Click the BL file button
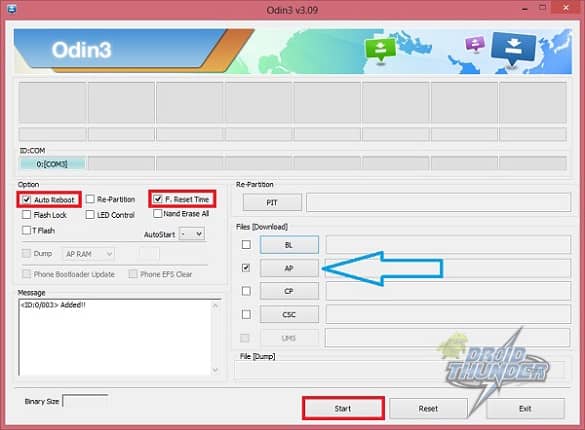The image size is (585, 430). [289, 245]
